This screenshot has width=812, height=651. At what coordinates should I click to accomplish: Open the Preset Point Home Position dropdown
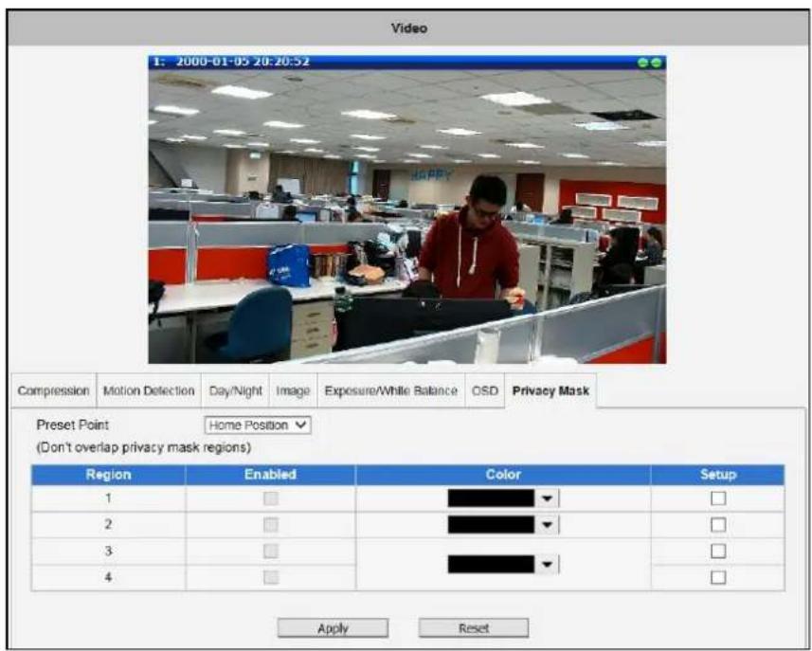258,425
